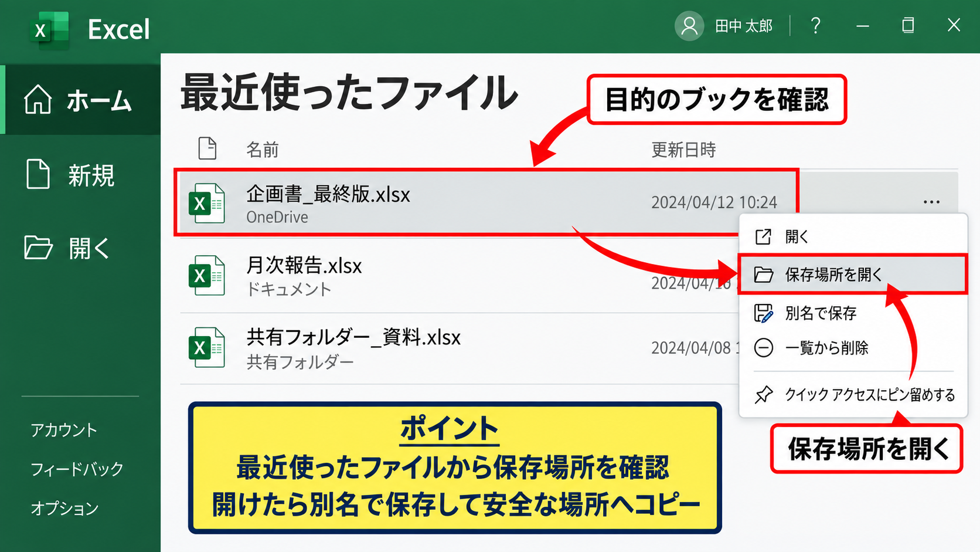Click the 最近使ったファイル heading
The height and width of the screenshot is (552, 980).
(349, 93)
